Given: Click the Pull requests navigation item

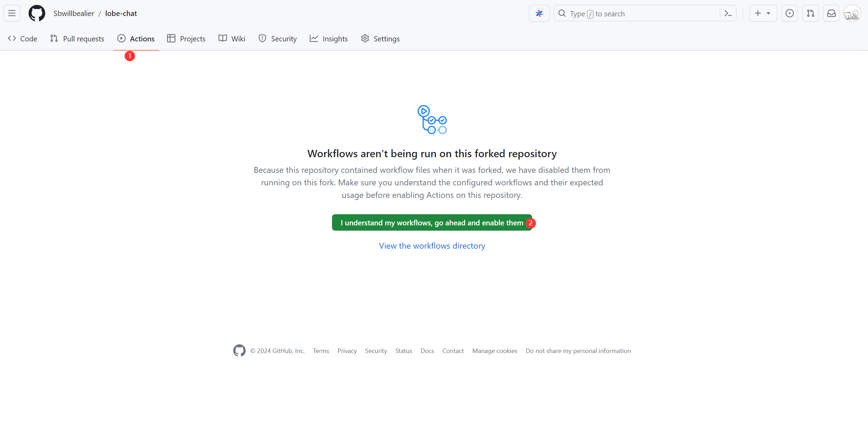Looking at the screenshot, I should coord(77,38).
